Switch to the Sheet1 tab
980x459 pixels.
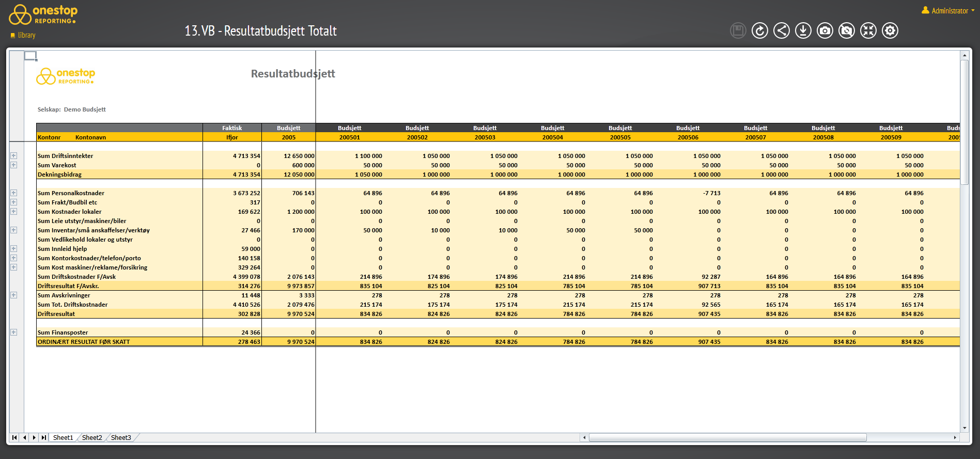pyautogui.click(x=63, y=437)
